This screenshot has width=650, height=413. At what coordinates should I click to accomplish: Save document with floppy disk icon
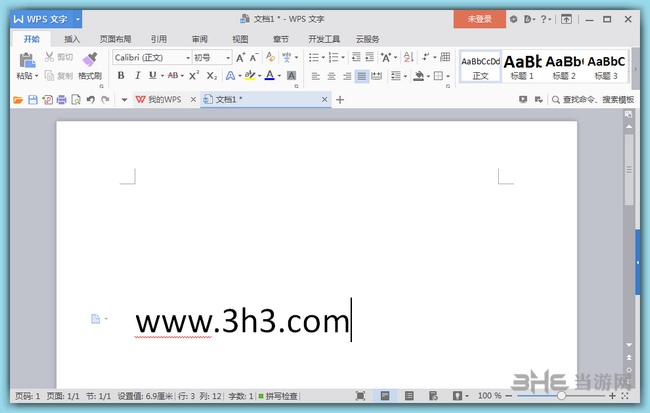[33, 100]
